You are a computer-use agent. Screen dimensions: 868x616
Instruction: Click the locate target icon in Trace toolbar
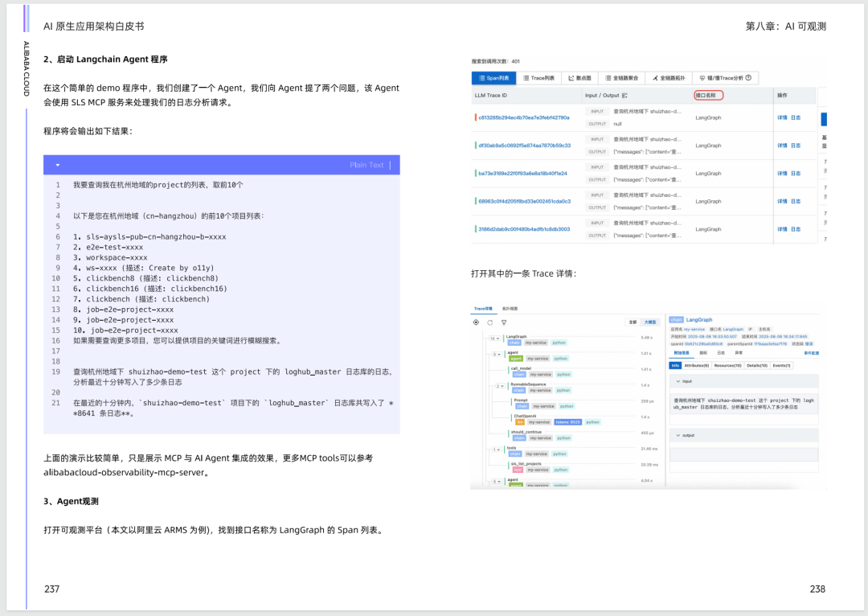coord(476,322)
